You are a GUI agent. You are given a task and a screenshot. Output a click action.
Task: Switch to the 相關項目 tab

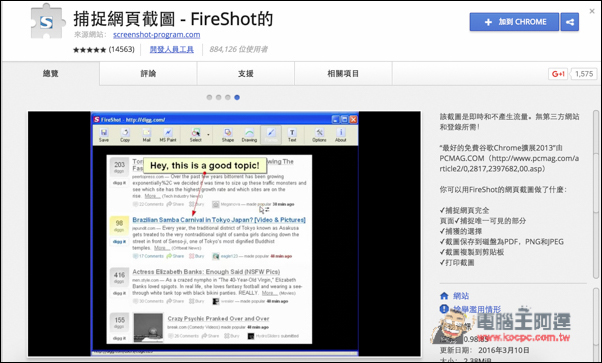(x=343, y=73)
